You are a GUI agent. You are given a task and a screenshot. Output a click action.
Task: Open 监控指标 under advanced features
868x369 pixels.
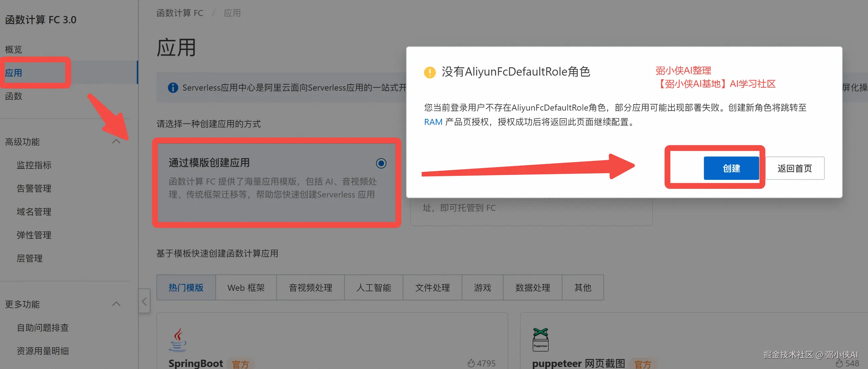click(x=34, y=165)
